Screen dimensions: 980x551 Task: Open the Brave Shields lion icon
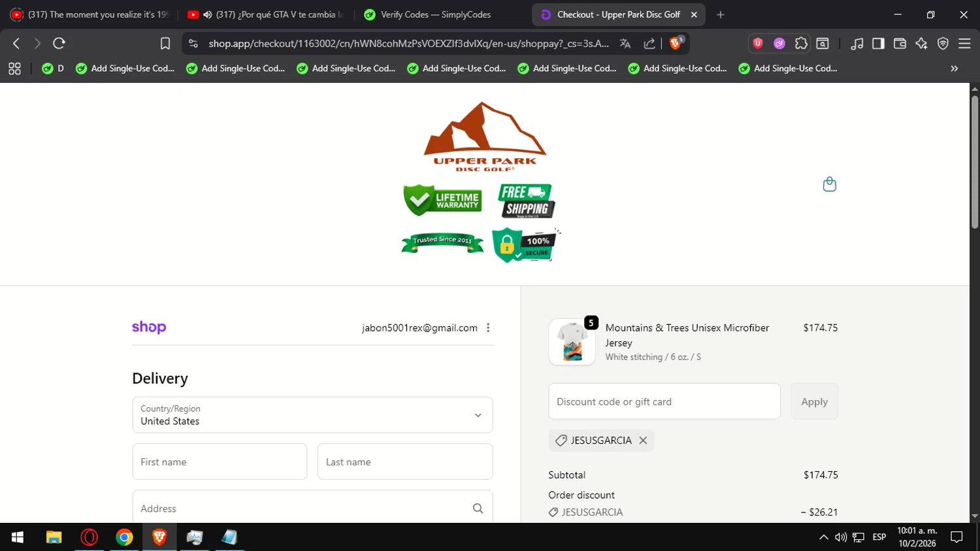coord(677,42)
